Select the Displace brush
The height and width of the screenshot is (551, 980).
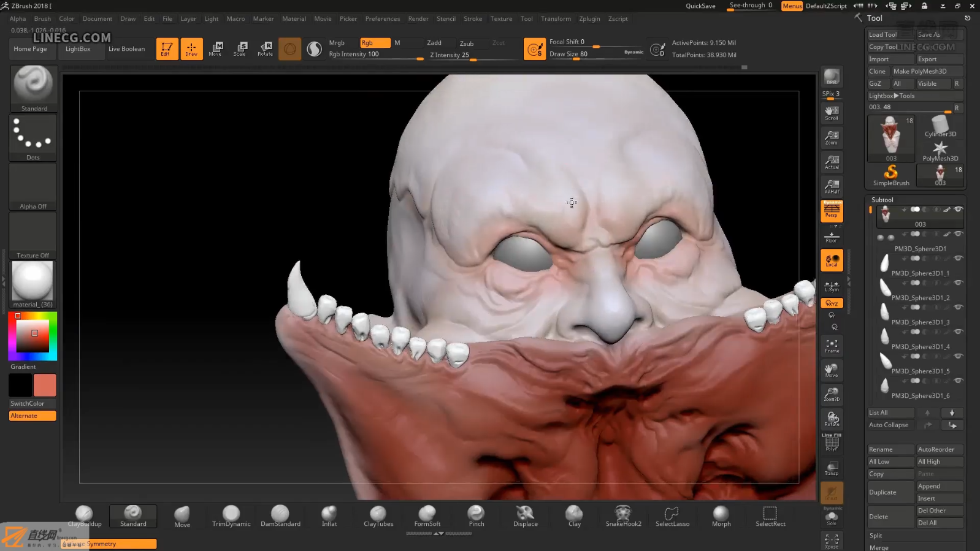click(526, 516)
